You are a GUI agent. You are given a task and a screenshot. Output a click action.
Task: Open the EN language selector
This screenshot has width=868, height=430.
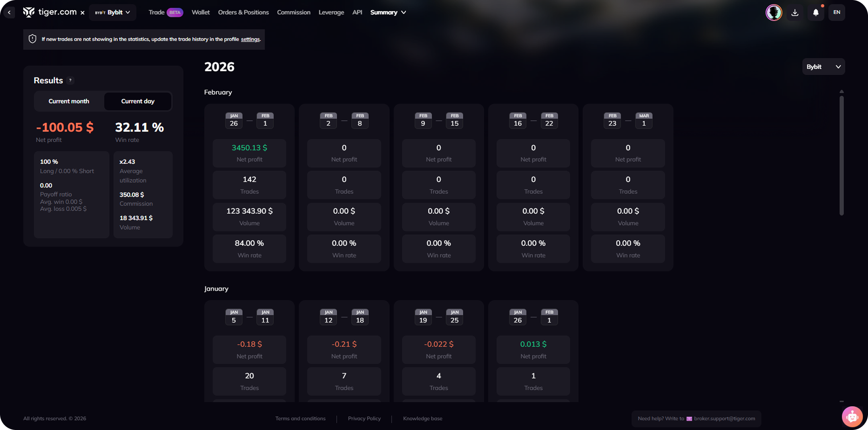pos(836,12)
